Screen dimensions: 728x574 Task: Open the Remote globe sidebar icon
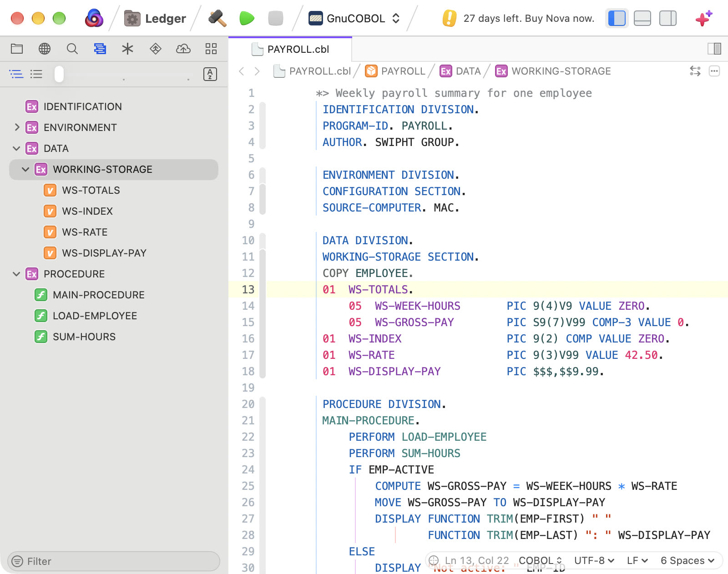coord(45,49)
